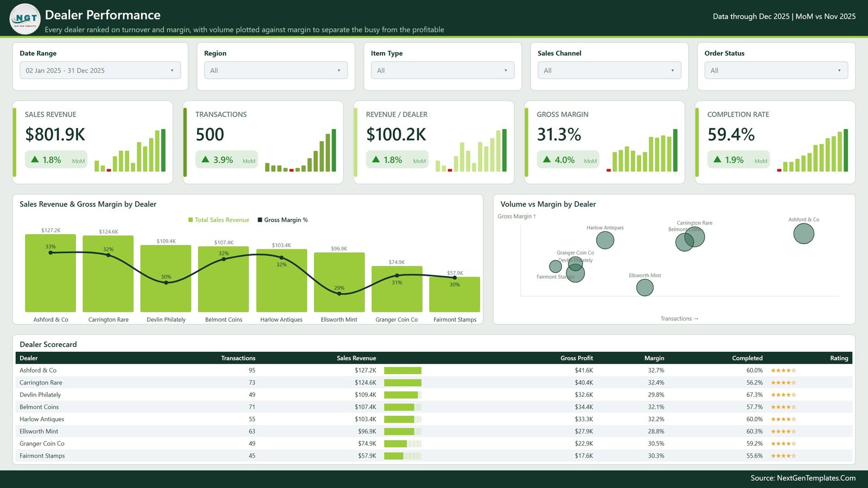868x488 pixels.
Task: Click the Gross Margin sparkline chart
Action: click(642, 150)
